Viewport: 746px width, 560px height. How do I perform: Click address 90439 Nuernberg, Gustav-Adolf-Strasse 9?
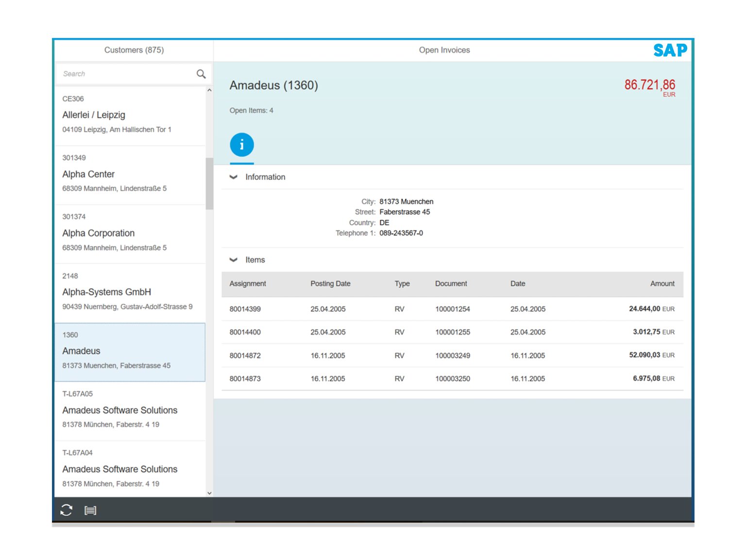[127, 307]
